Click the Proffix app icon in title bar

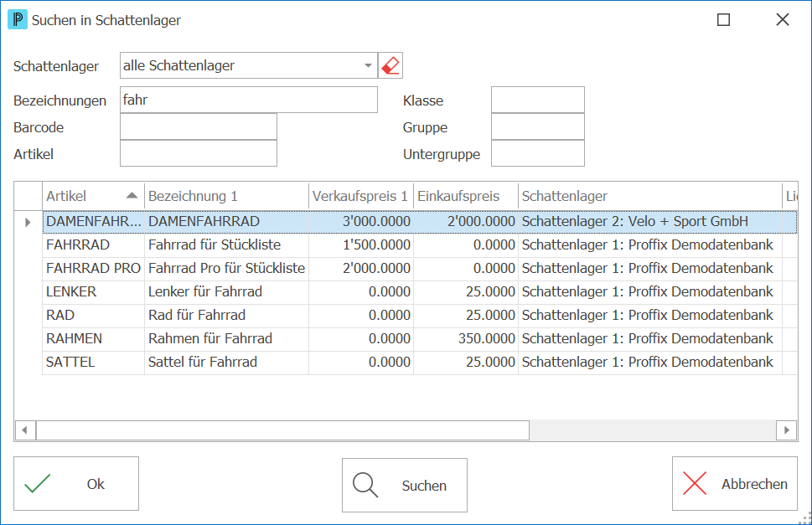18,19
